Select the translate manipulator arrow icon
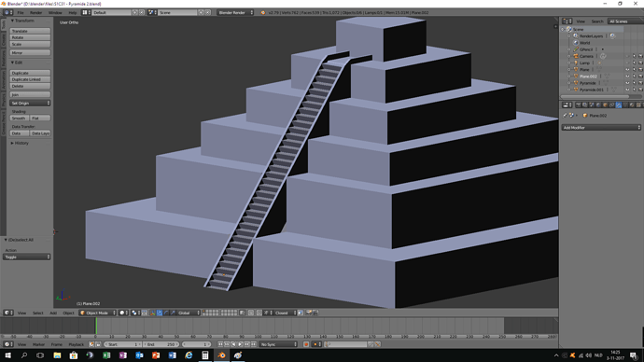 [x=160, y=313]
